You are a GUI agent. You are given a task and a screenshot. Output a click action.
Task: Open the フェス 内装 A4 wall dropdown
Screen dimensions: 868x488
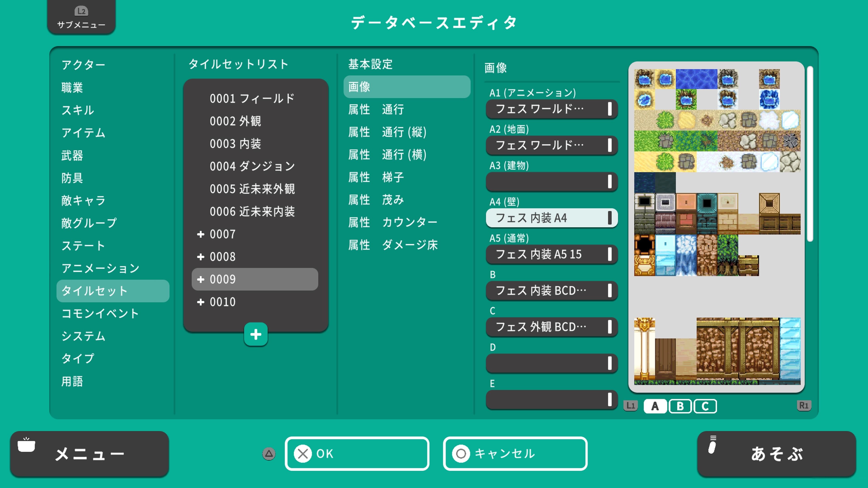(x=552, y=218)
